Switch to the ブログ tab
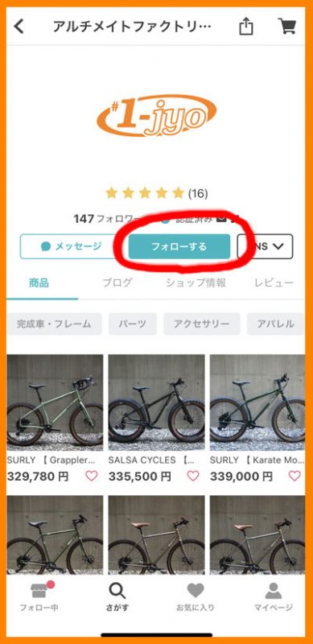Viewport: 313px width, 644px height. [117, 283]
